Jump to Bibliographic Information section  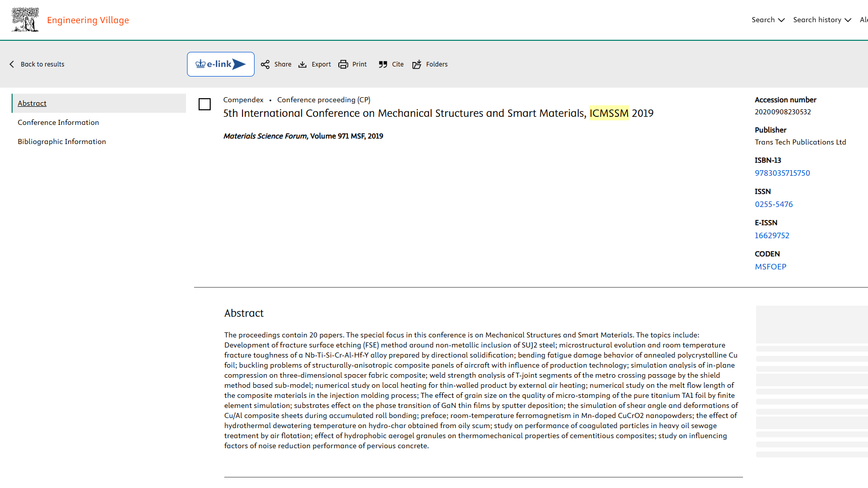(62, 142)
